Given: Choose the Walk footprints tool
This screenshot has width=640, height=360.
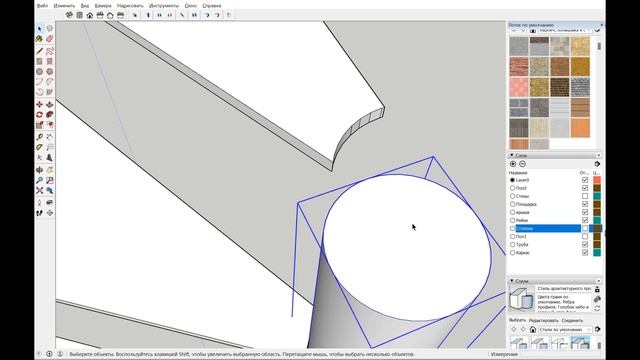Looking at the screenshot, I should (x=40, y=213).
